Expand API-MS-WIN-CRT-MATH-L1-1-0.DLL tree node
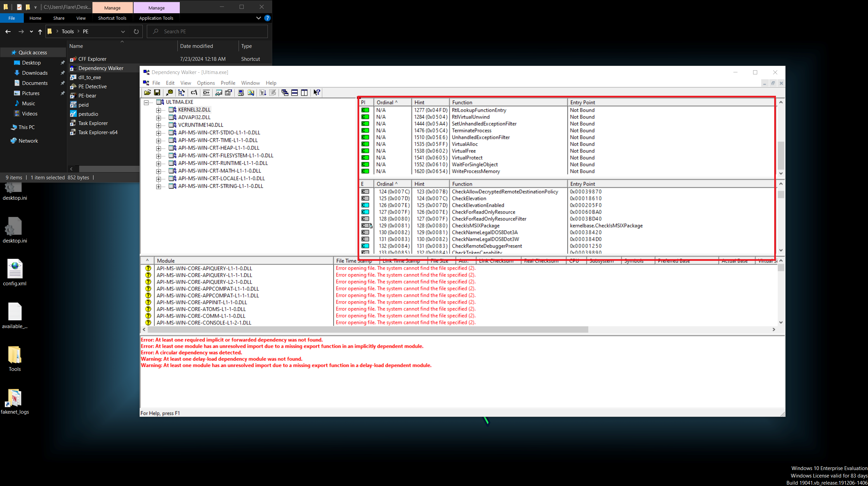This screenshot has width=868, height=486. pyautogui.click(x=158, y=171)
